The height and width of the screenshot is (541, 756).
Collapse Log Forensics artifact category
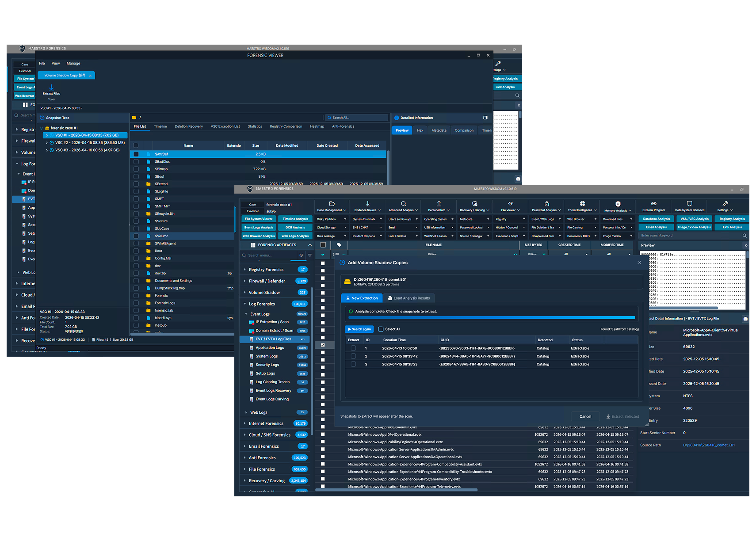[x=244, y=304]
